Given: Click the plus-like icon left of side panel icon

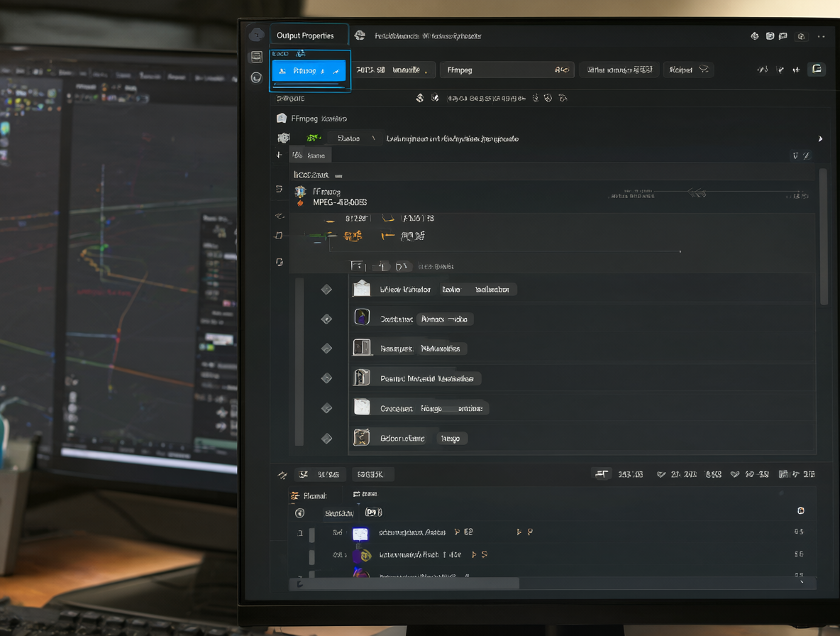Looking at the screenshot, I should pyautogui.click(x=796, y=70).
